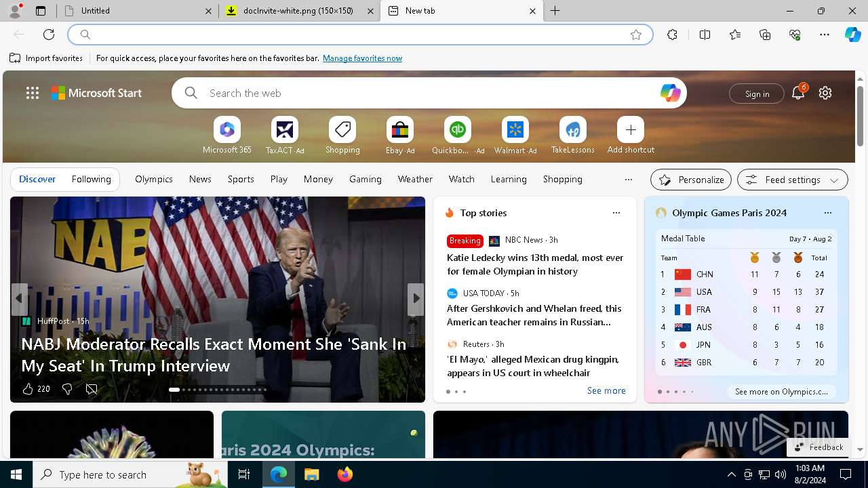Open Microsoft 365 shortcut
868x488 pixels.
coord(227,136)
